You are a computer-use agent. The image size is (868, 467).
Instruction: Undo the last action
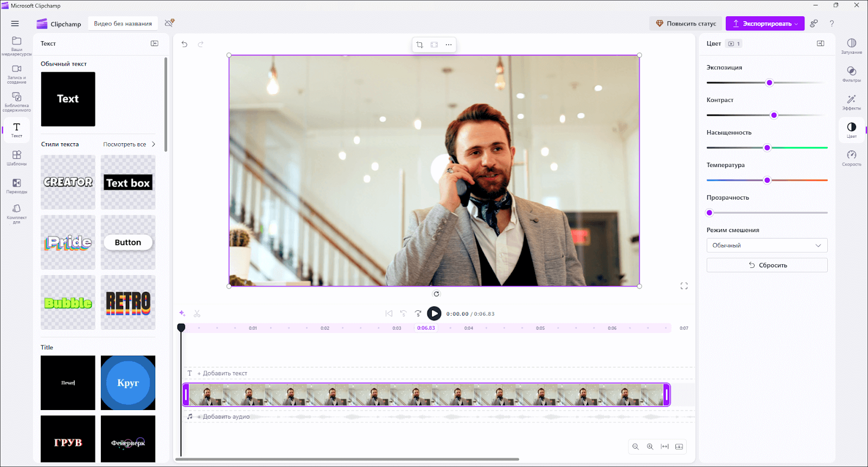click(x=184, y=44)
